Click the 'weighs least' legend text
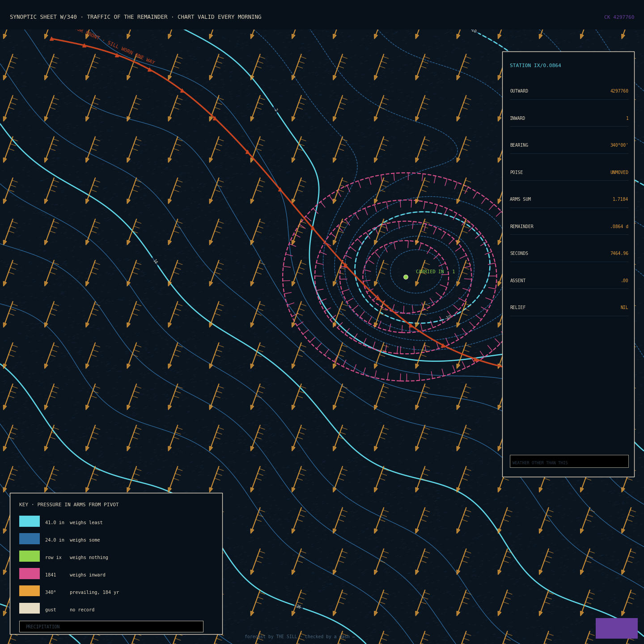 pyautogui.click(x=86, y=523)
